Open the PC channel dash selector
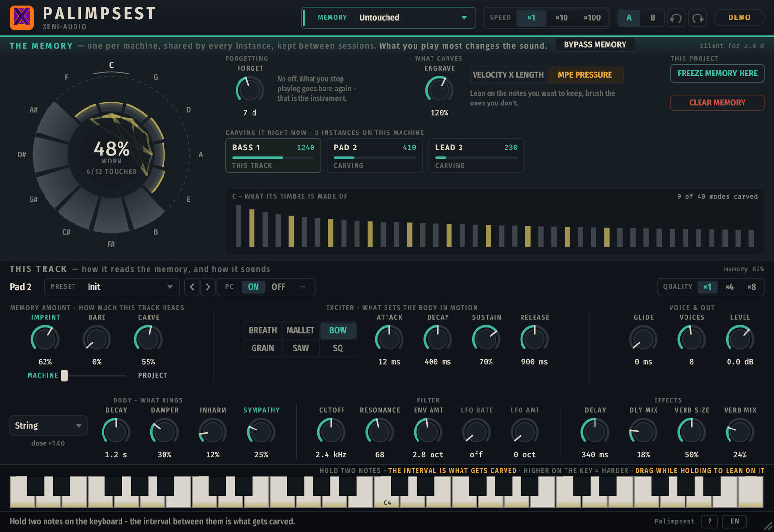The width and height of the screenshot is (774, 532). click(x=303, y=287)
